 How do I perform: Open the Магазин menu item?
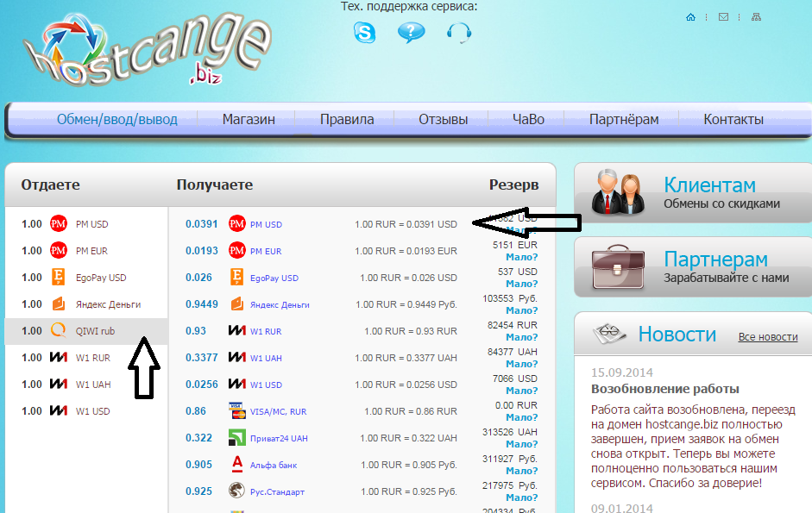pos(249,120)
